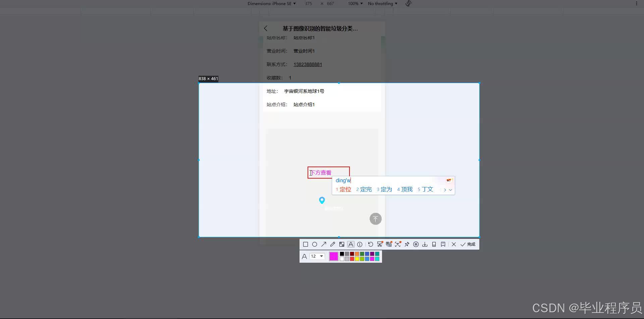Choose IME candidate 4 顶我
The width and height of the screenshot is (644, 319).
405,189
